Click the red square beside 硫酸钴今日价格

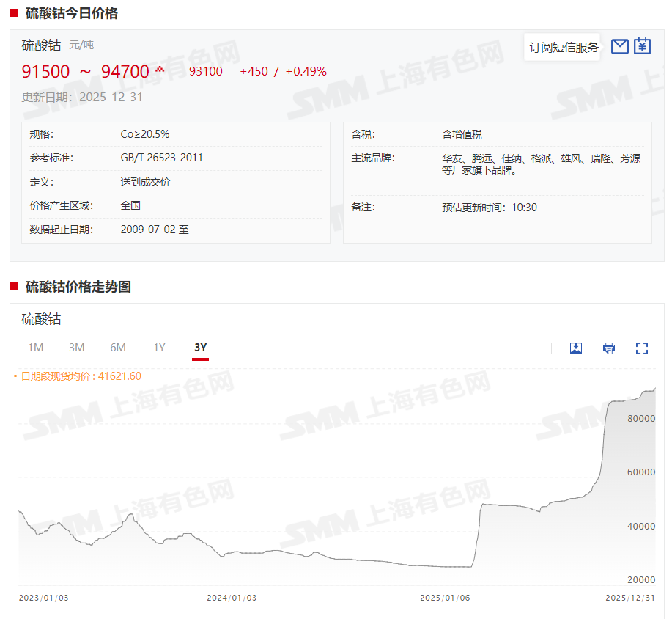pos(13,13)
